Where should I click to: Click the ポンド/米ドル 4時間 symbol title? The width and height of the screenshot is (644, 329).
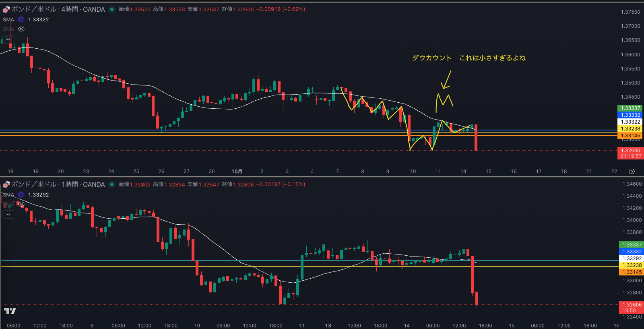pyautogui.click(x=58, y=9)
